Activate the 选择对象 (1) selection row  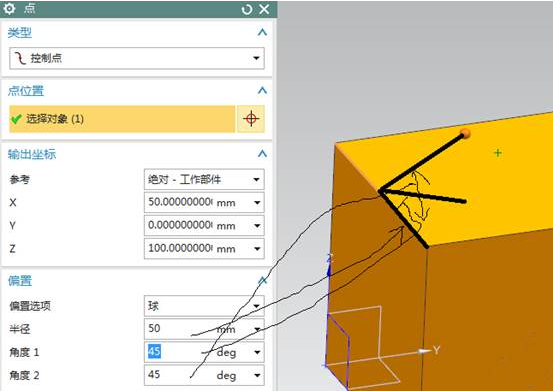tap(122, 119)
